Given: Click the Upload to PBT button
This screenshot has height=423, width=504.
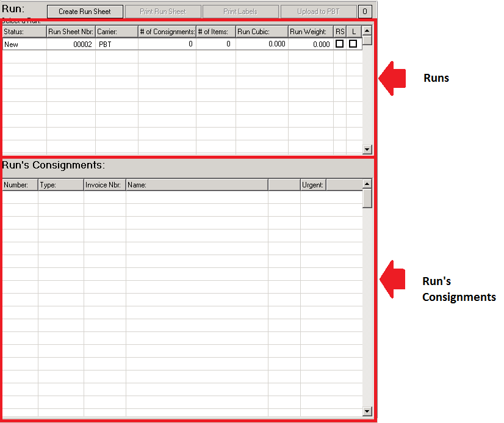Looking at the screenshot, I should (319, 12).
